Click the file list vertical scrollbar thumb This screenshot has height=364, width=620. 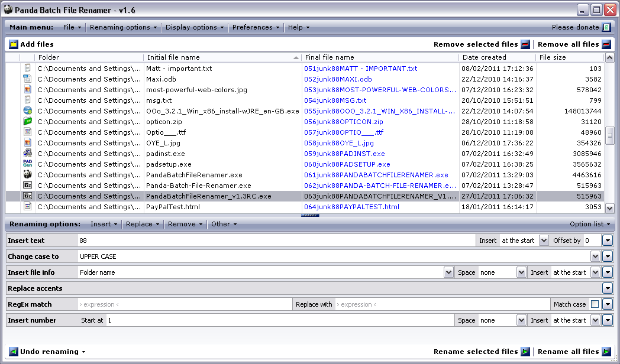point(610,136)
